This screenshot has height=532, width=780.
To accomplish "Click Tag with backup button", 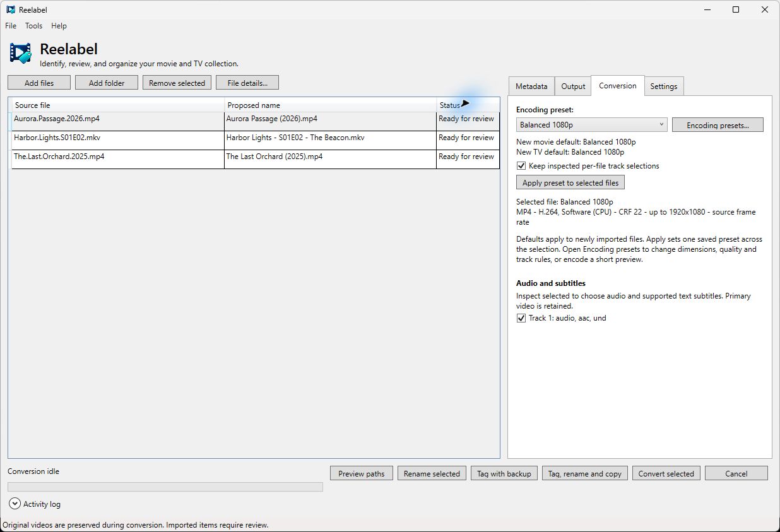I will click(x=504, y=473).
